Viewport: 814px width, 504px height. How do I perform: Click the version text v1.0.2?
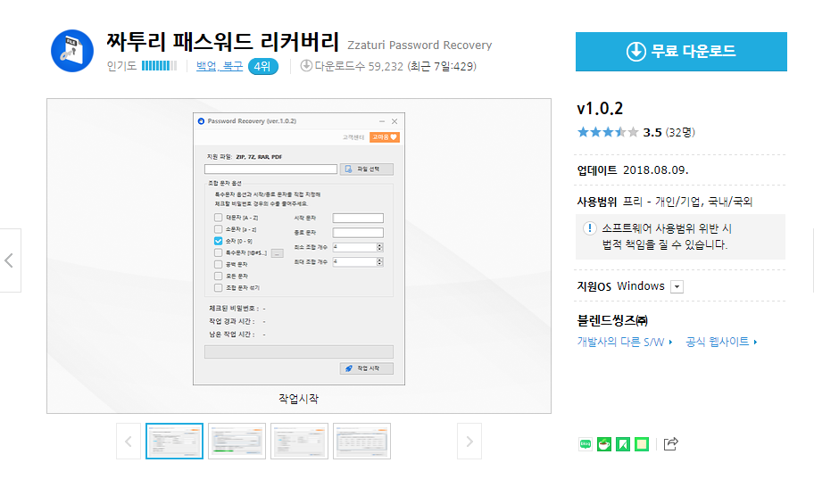tap(600, 109)
